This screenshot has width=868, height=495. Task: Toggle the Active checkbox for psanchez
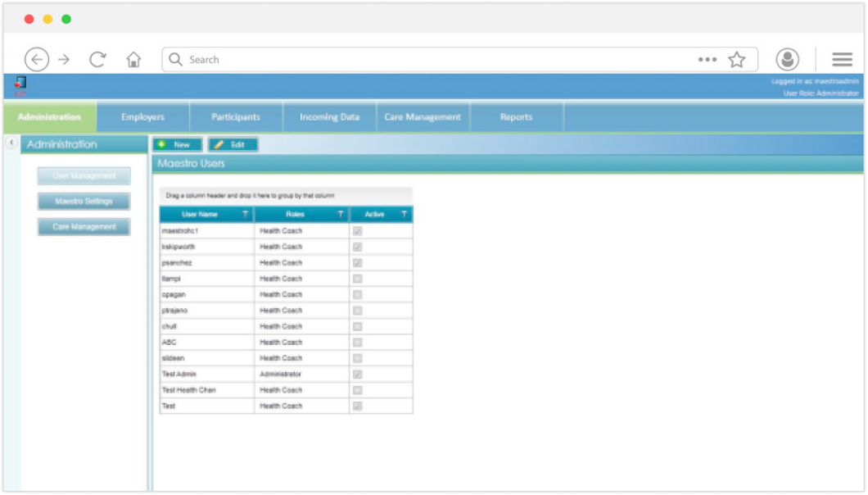click(x=358, y=263)
